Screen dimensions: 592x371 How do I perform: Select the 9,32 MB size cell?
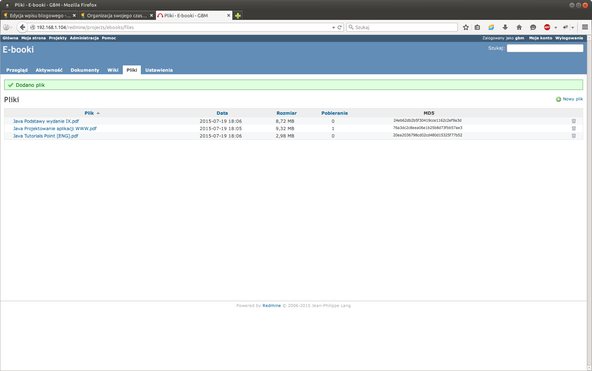[285, 128]
